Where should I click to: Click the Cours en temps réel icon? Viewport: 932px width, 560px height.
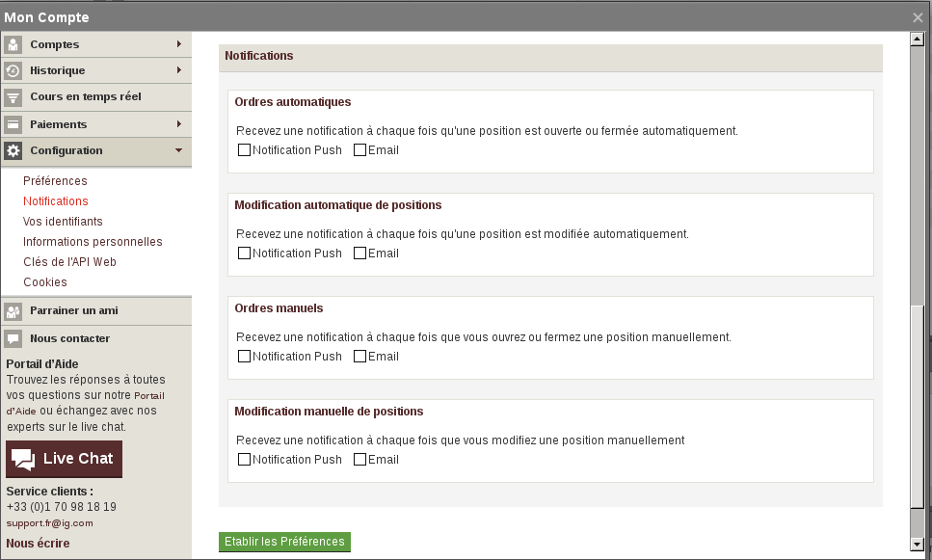coord(13,97)
